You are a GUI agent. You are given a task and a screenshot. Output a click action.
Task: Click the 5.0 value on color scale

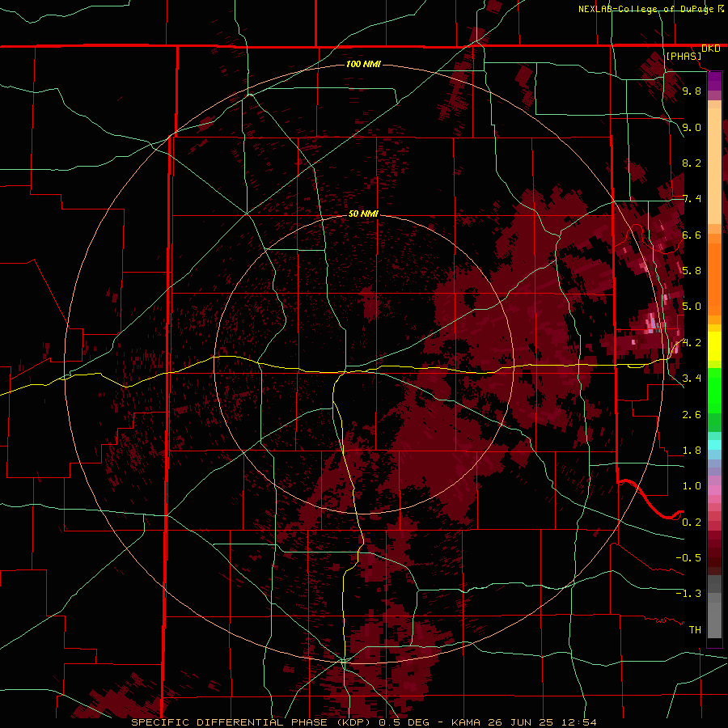692,307
